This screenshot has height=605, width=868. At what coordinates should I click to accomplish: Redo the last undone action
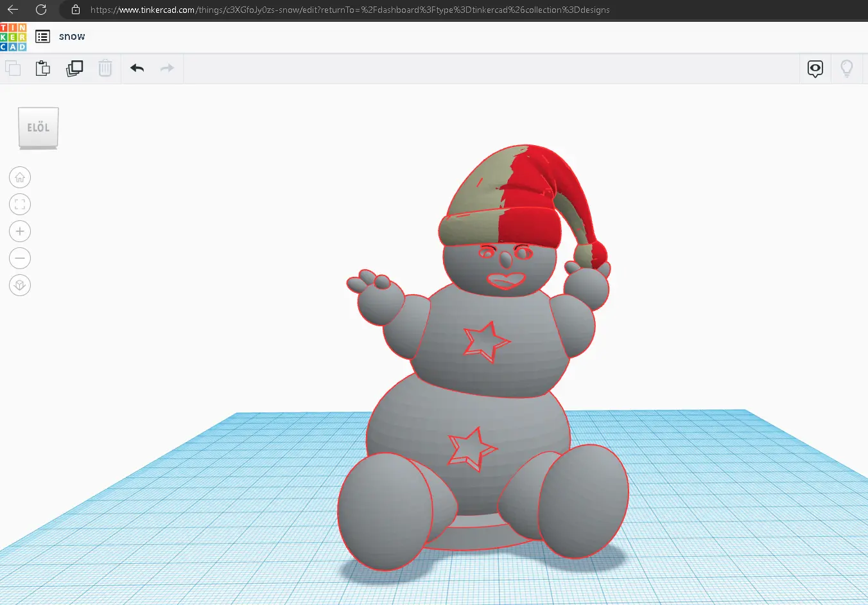[x=167, y=68]
